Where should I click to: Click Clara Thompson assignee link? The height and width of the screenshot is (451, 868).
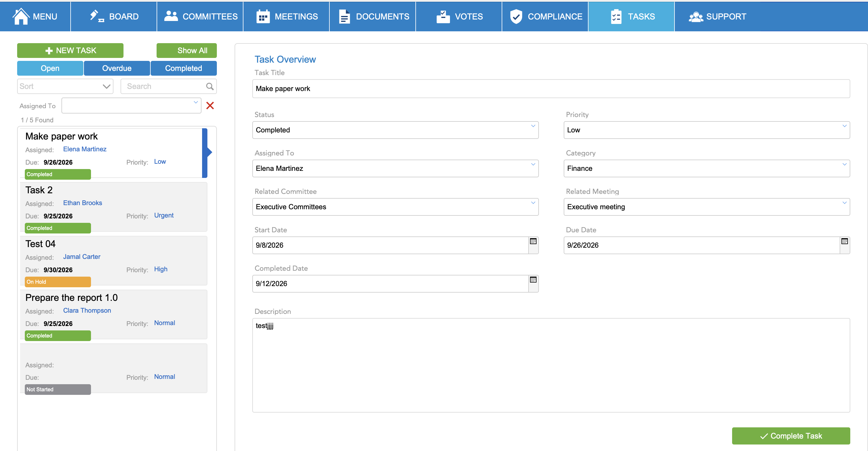[87, 310]
